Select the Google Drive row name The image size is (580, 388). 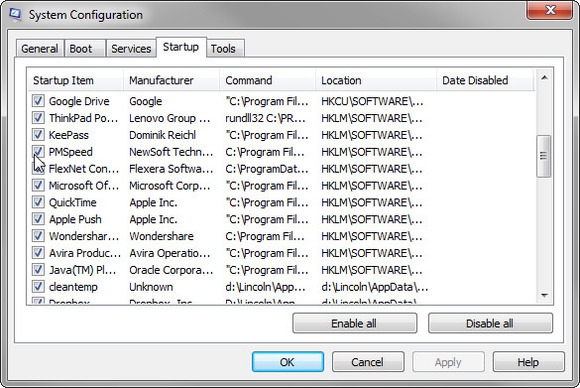pyautogui.click(x=79, y=101)
